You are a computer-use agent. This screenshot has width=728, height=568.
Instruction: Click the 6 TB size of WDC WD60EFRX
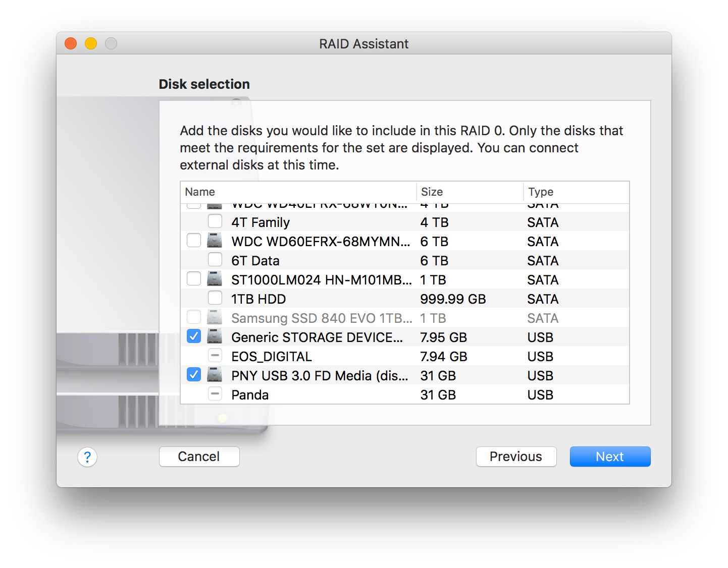point(434,242)
